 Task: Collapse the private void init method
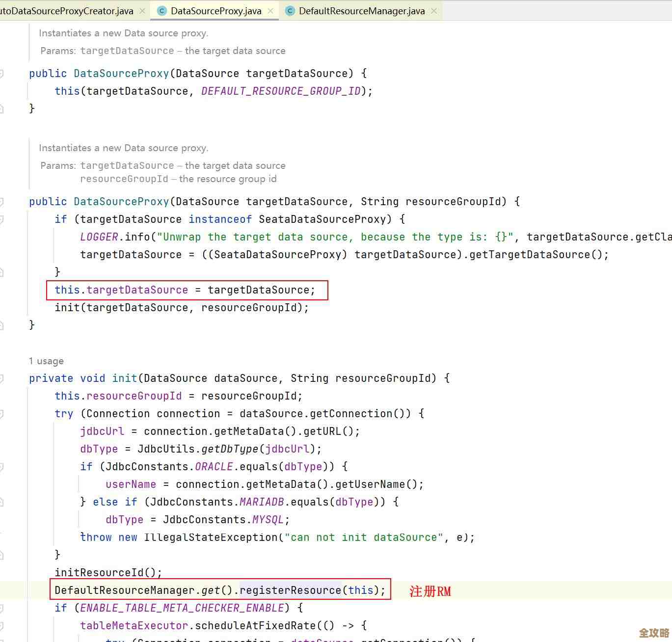(1, 378)
